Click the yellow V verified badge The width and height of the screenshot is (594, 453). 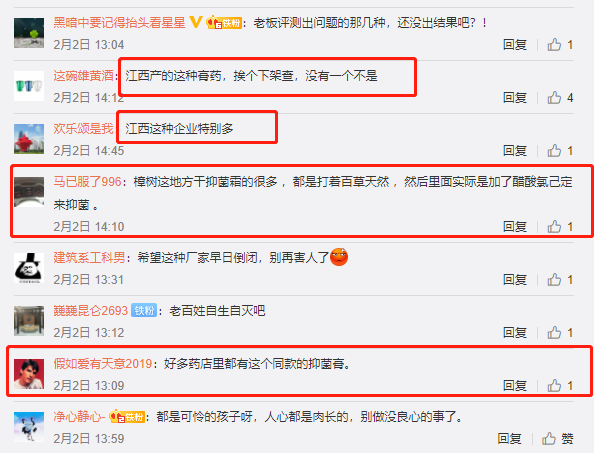(195, 22)
